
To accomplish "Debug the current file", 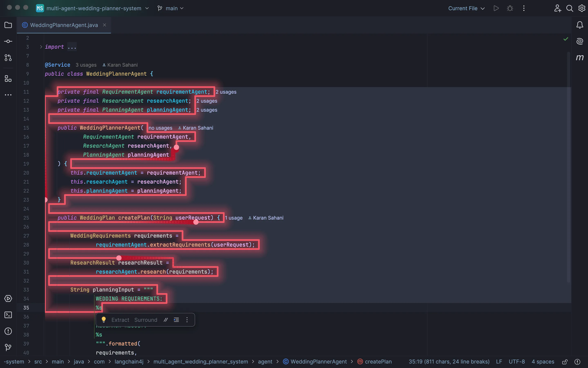I will [x=510, y=8].
